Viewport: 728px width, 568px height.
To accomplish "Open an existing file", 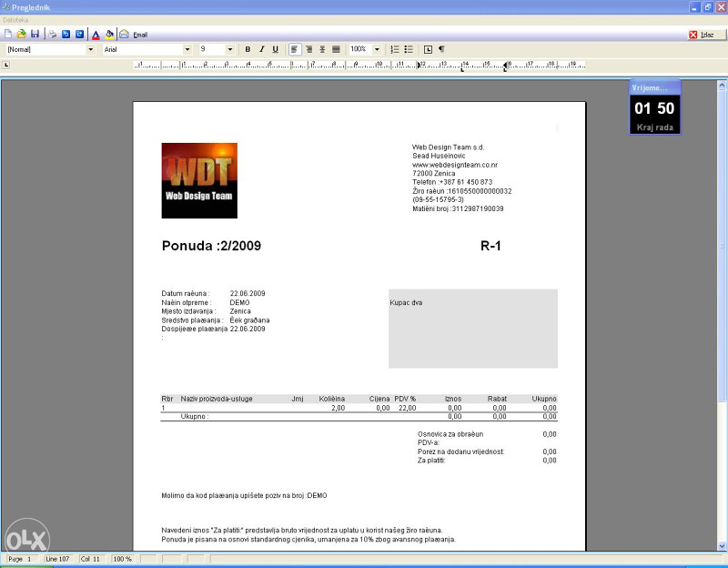I will click(x=21, y=35).
